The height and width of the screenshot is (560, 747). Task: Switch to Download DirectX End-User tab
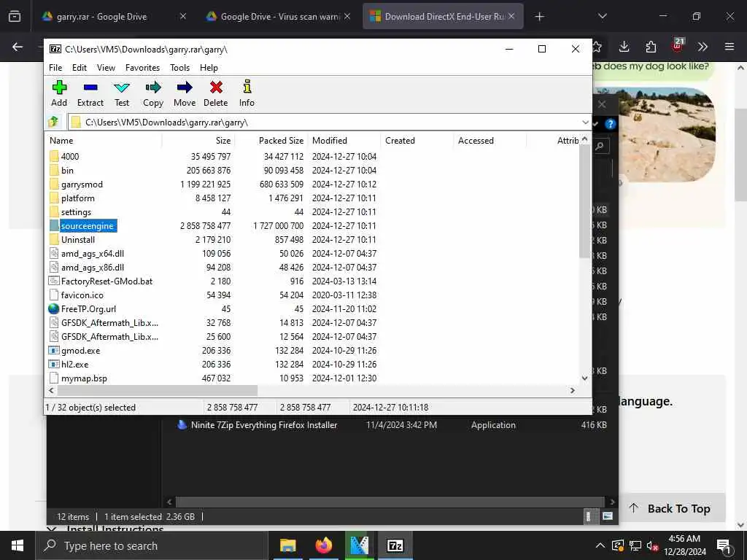click(443, 17)
